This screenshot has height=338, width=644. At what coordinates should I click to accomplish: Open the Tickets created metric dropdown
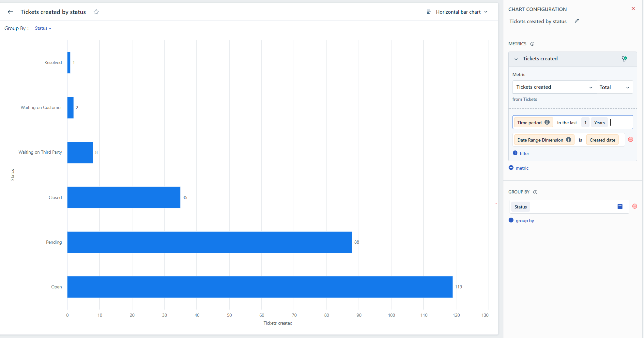pyautogui.click(x=554, y=87)
